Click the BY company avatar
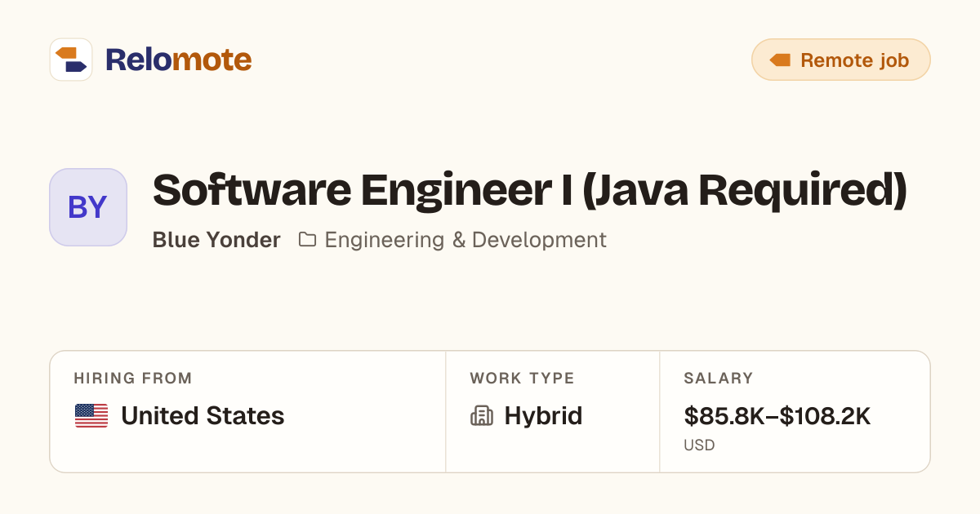Image resolution: width=980 pixels, height=514 pixels. (x=88, y=207)
